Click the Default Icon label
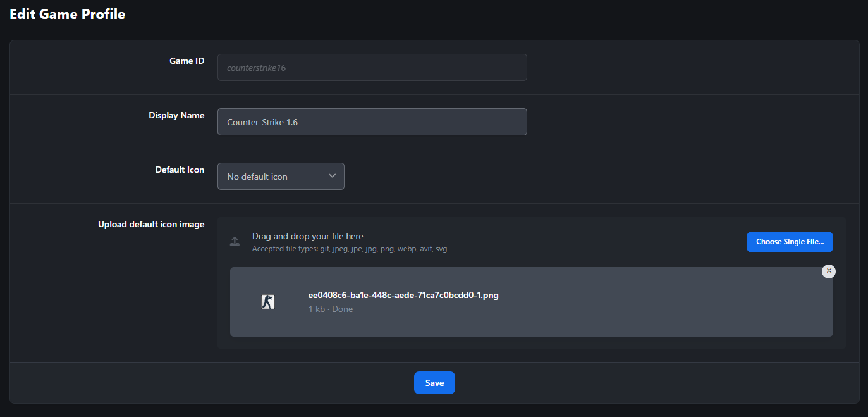The image size is (868, 417). click(180, 170)
